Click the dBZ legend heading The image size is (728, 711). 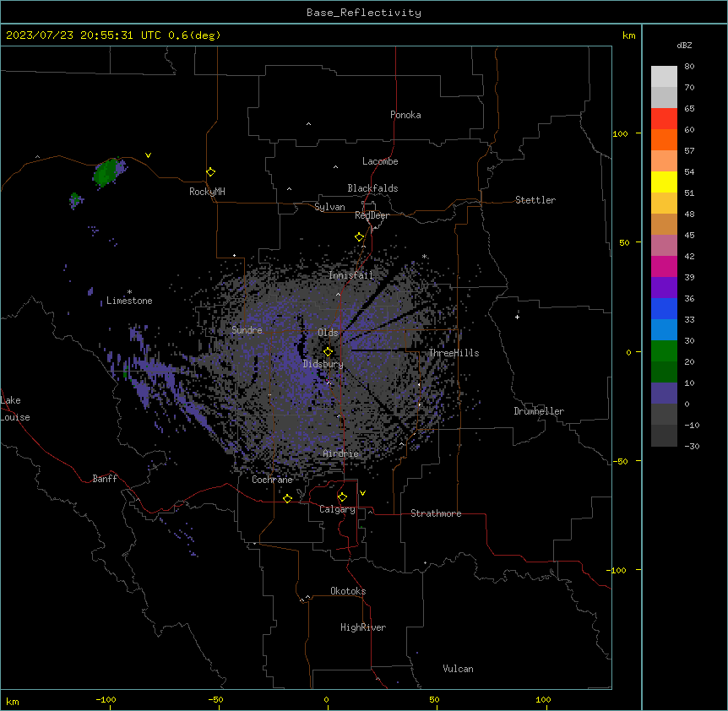click(x=684, y=46)
